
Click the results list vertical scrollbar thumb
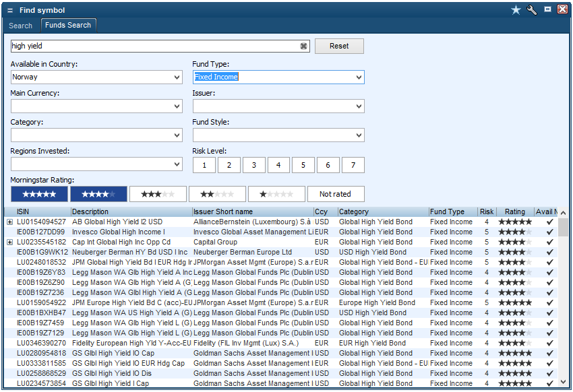563,227
